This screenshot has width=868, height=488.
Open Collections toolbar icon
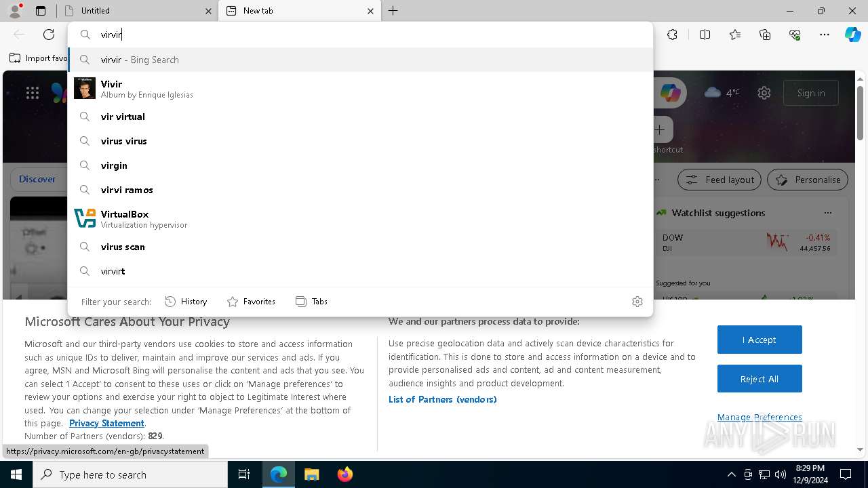[765, 35]
